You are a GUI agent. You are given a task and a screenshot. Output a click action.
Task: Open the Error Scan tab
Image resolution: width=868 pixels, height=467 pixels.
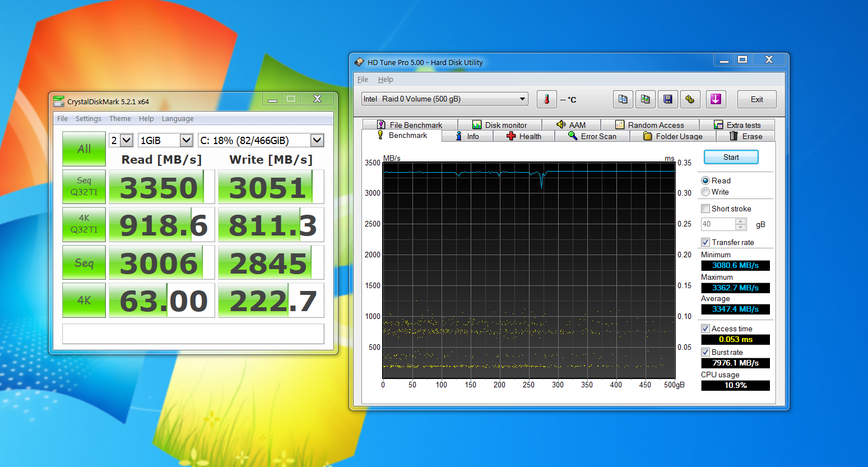(x=592, y=136)
